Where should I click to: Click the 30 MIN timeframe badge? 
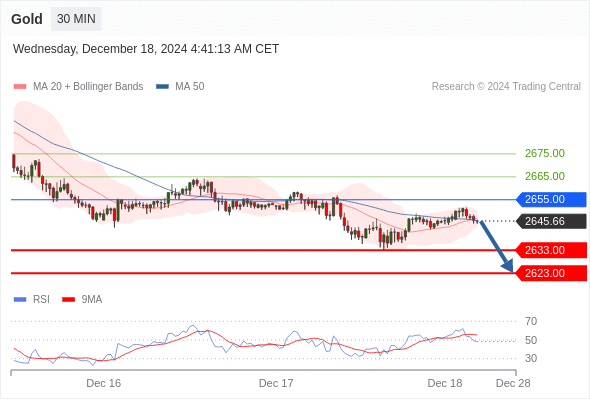76,19
